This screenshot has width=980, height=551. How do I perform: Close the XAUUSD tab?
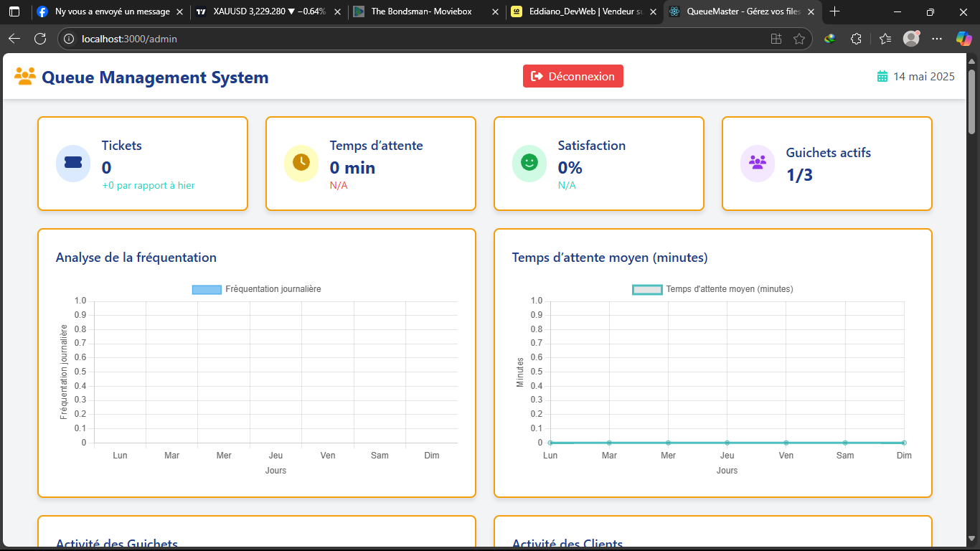point(337,11)
